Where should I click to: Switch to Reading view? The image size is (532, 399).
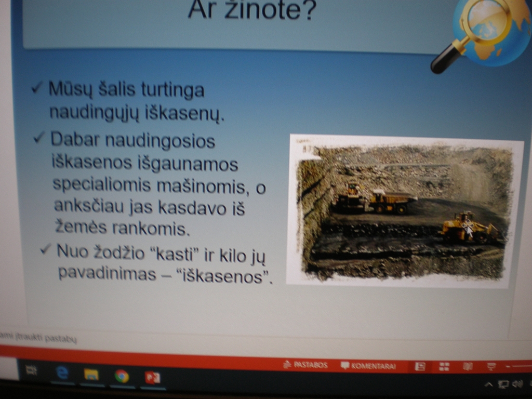point(468,366)
